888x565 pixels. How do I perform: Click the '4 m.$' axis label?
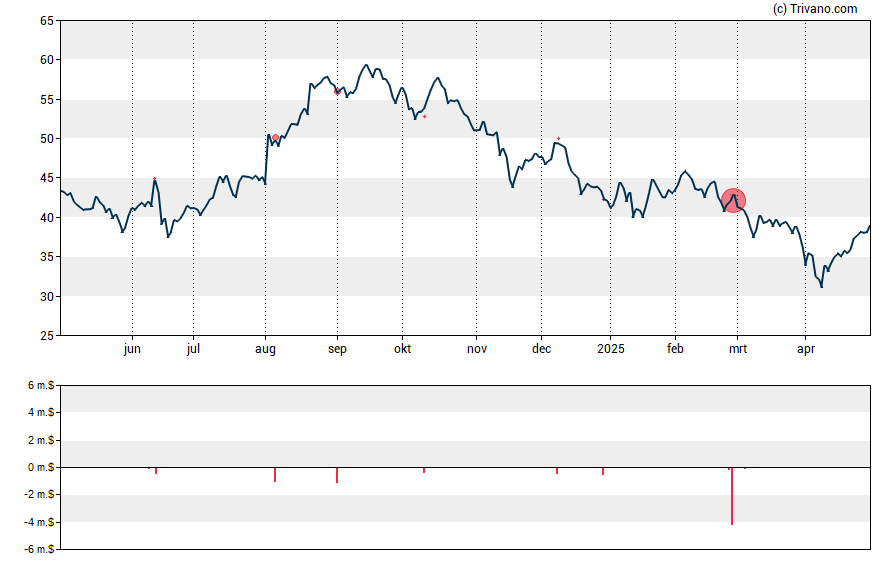click(41, 413)
